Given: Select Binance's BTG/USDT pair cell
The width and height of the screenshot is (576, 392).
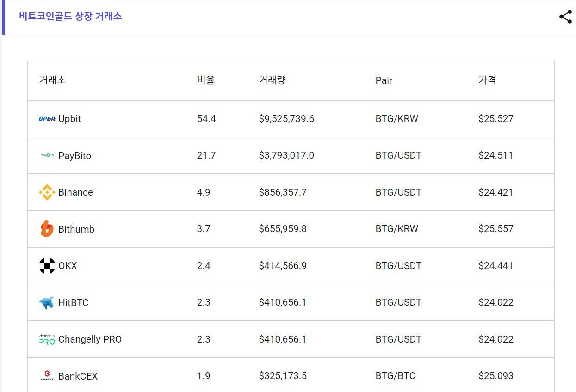Looking at the screenshot, I should click(x=398, y=192).
